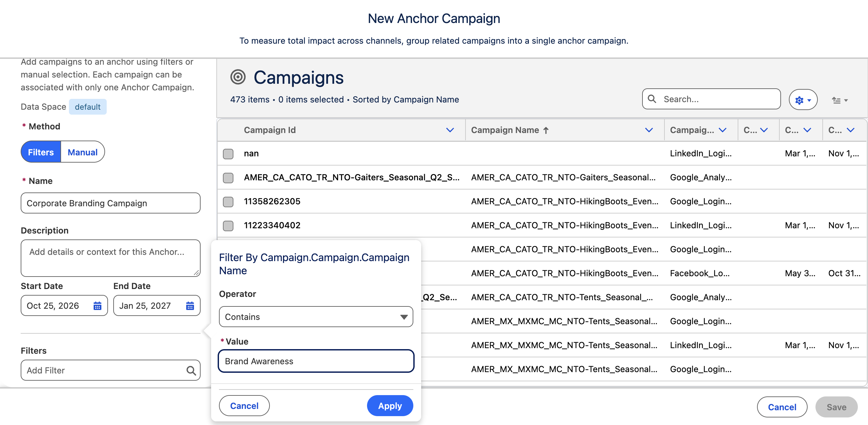
Task: Switch method to Filters
Action: [x=41, y=152]
